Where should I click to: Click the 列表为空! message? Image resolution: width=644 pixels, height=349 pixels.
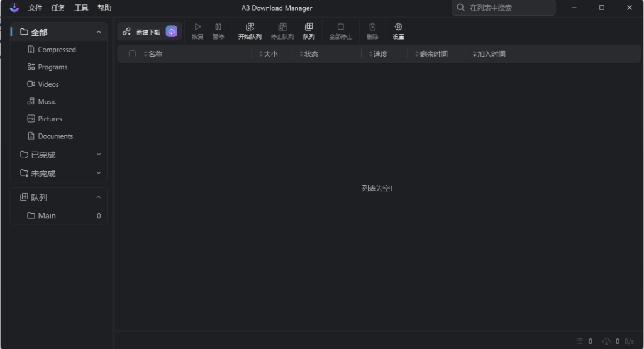click(377, 189)
